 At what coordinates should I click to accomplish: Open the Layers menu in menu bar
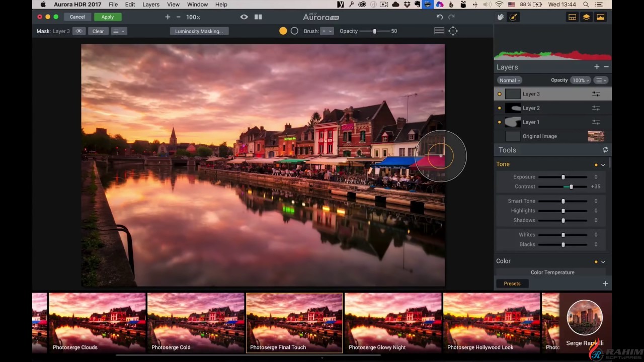point(151,5)
